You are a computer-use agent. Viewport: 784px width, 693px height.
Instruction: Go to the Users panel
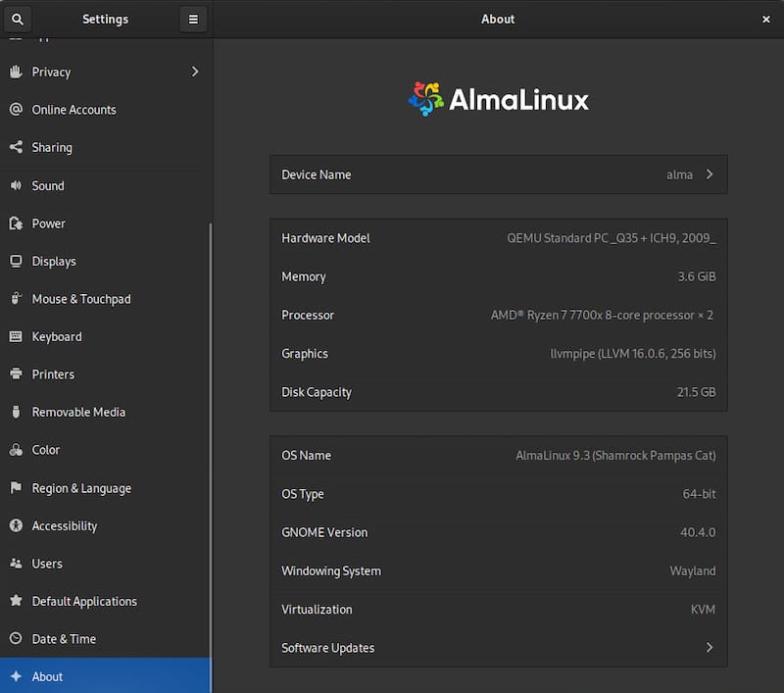tap(105, 564)
